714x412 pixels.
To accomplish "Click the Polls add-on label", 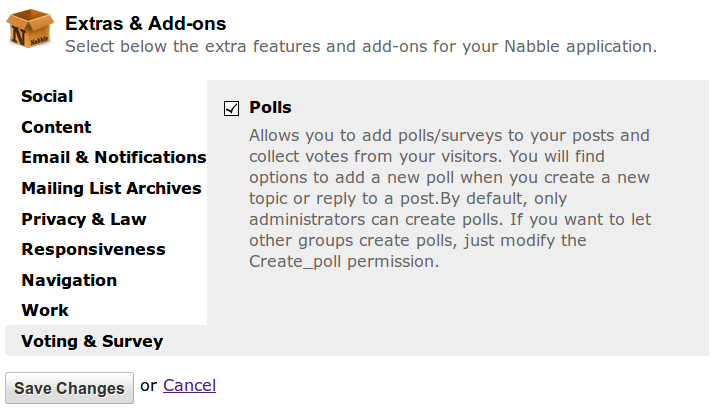I will click(270, 108).
